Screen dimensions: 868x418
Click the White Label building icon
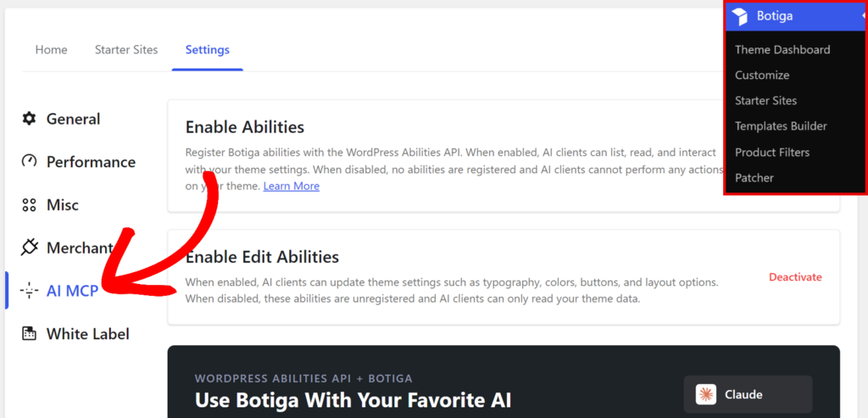coord(29,334)
